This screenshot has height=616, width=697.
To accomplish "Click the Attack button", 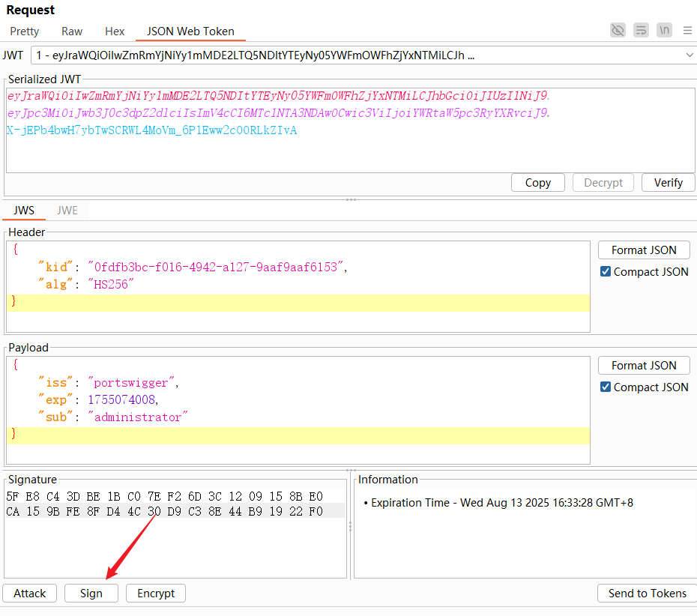I will click(30, 594).
